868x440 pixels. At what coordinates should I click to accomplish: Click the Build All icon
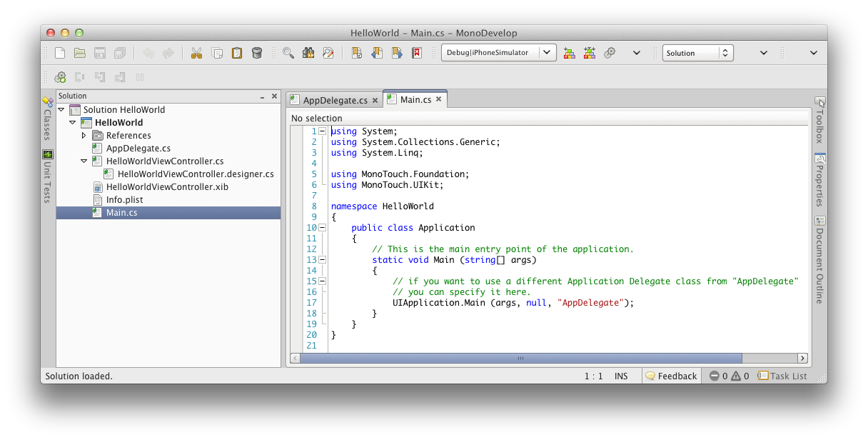[590, 52]
